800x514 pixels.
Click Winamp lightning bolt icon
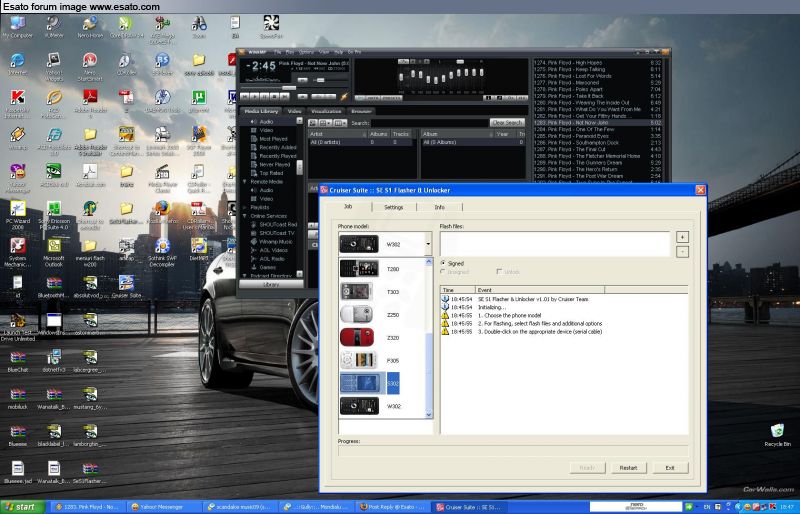(x=344, y=96)
